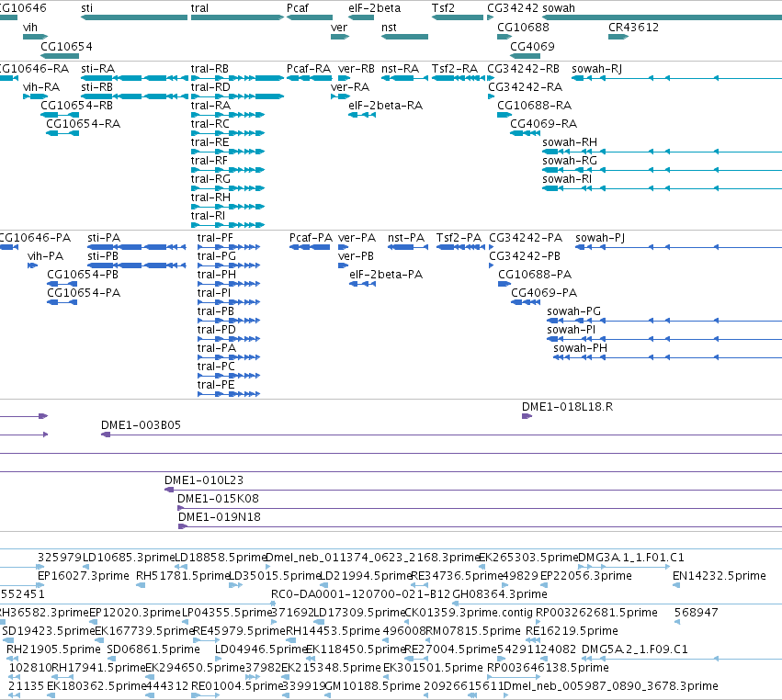
Task: Select BAC clone DME1-018L18.R
Action: (527, 416)
